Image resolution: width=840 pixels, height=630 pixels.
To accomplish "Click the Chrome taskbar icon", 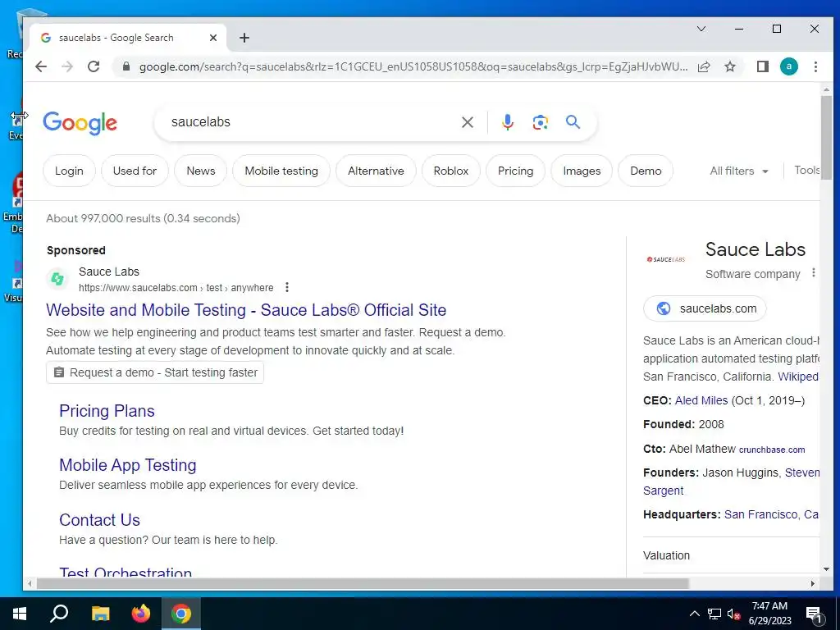I will (x=181, y=614).
